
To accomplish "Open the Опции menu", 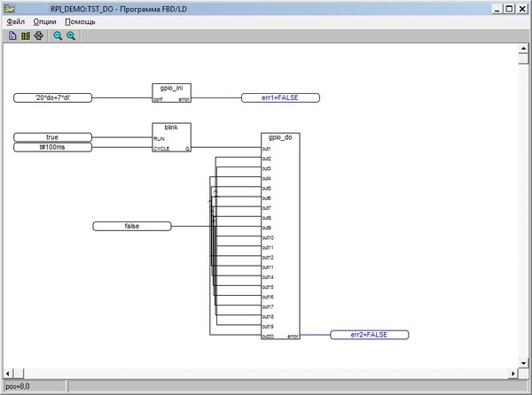I will click(44, 21).
